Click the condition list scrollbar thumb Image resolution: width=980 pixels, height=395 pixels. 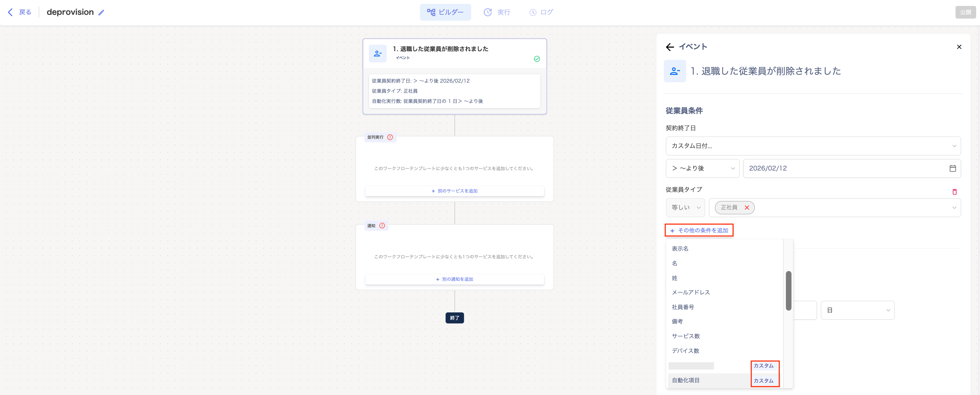789,291
